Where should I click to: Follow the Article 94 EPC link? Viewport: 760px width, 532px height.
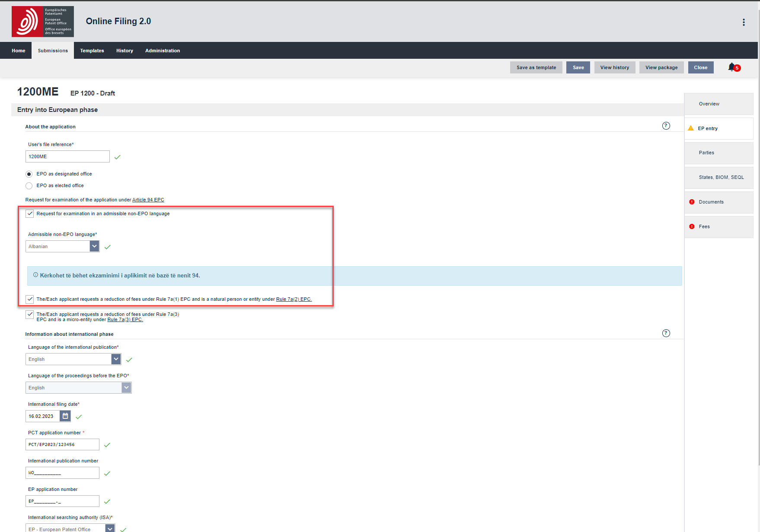tap(148, 200)
